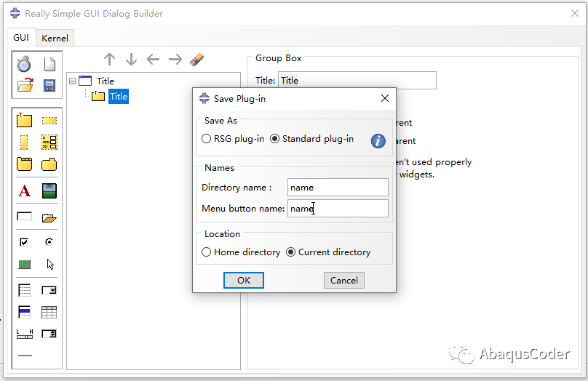The image size is (588, 381).
Task: Move widget right with right arrow
Action: (x=175, y=59)
